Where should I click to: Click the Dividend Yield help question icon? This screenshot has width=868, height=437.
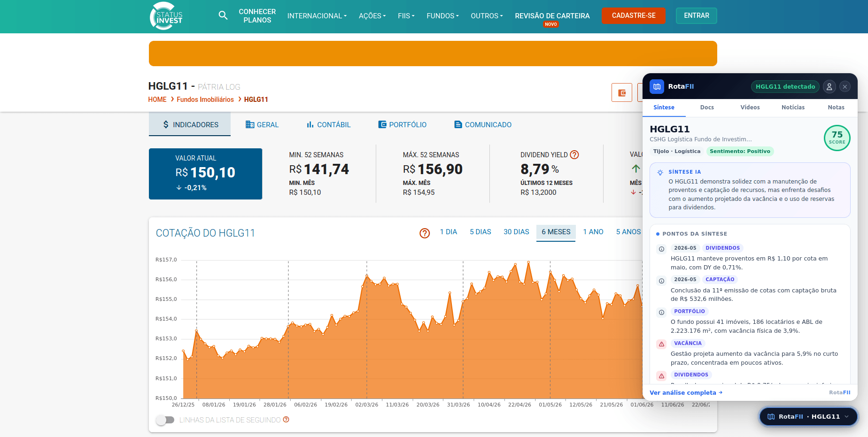point(574,155)
